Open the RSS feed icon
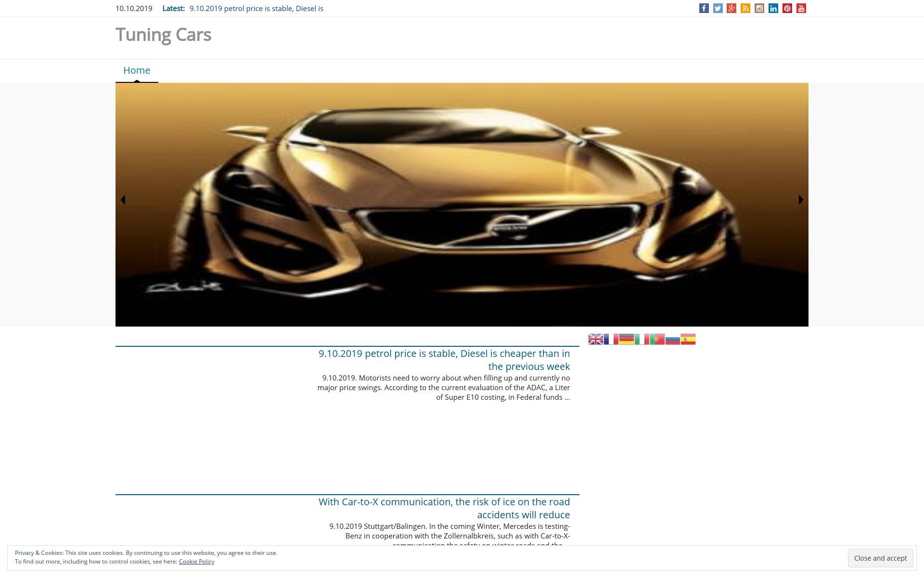This screenshot has height=578, width=924. 745,8
